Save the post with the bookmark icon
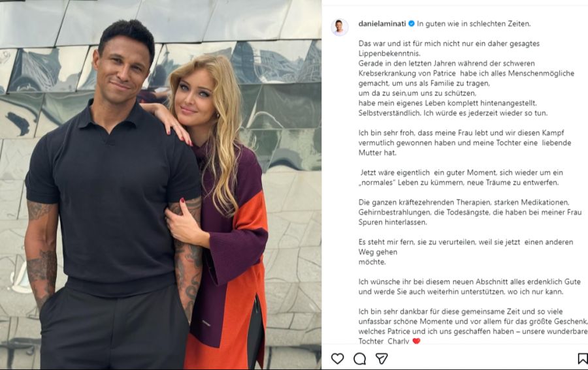This screenshot has width=588, height=370. (583, 358)
